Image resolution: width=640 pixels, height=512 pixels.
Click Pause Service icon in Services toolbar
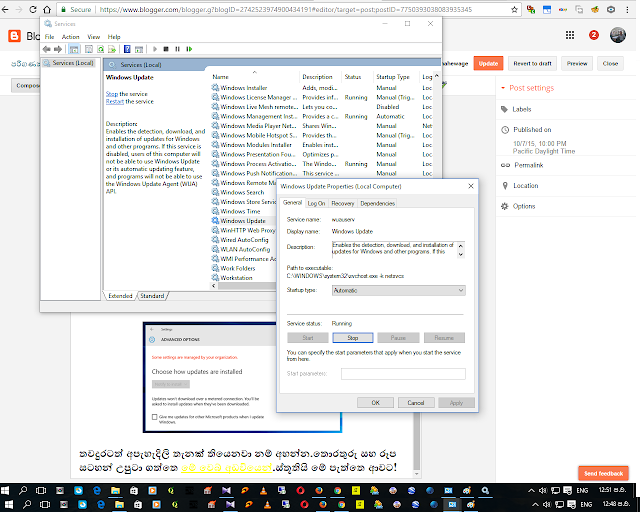point(178,49)
